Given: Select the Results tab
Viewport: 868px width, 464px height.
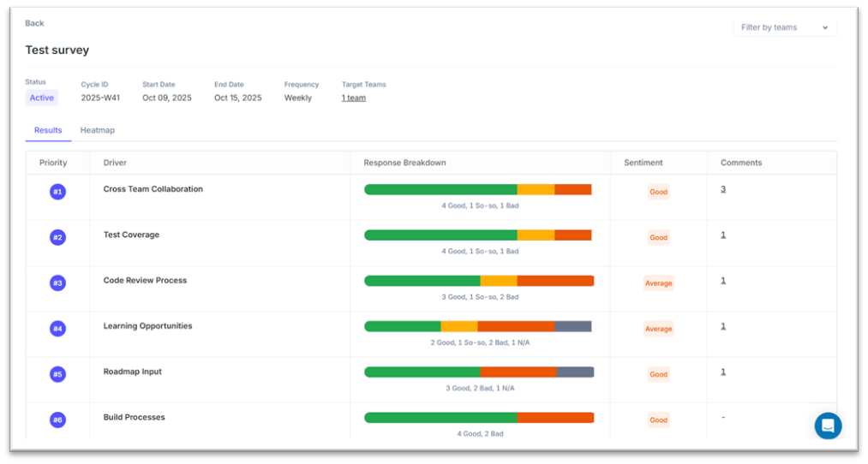Looking at the screenshot, I should 48,130.
